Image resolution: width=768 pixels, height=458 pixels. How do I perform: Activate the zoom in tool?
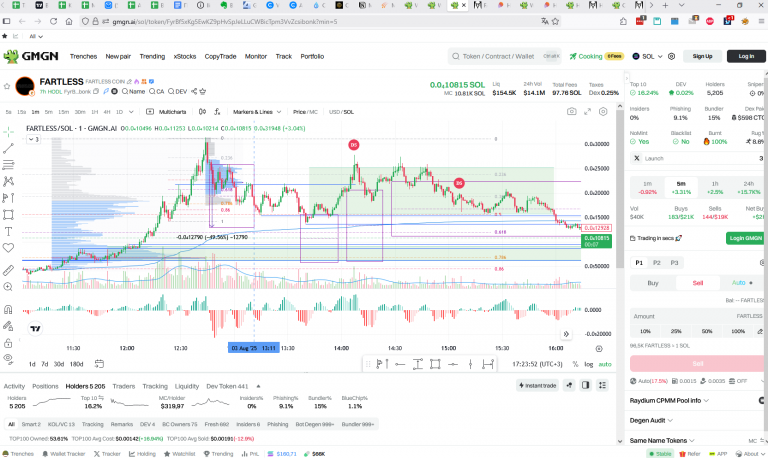(x=8, y=287)
